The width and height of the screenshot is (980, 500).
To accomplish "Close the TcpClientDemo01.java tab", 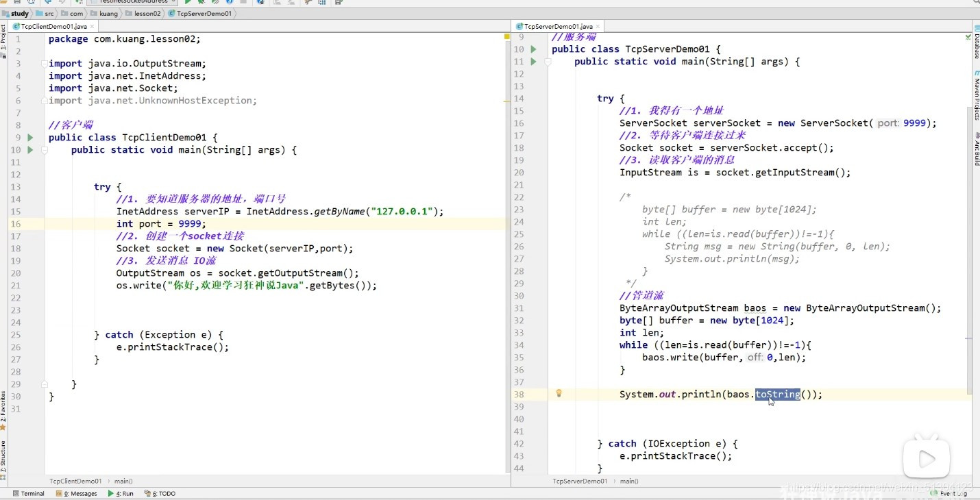I will point(93,27).
